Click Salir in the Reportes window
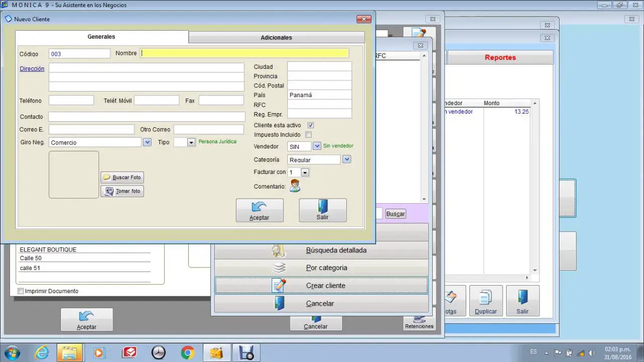Screen dimensions: 644x362 pyautogui.click(x=523, y=301)
